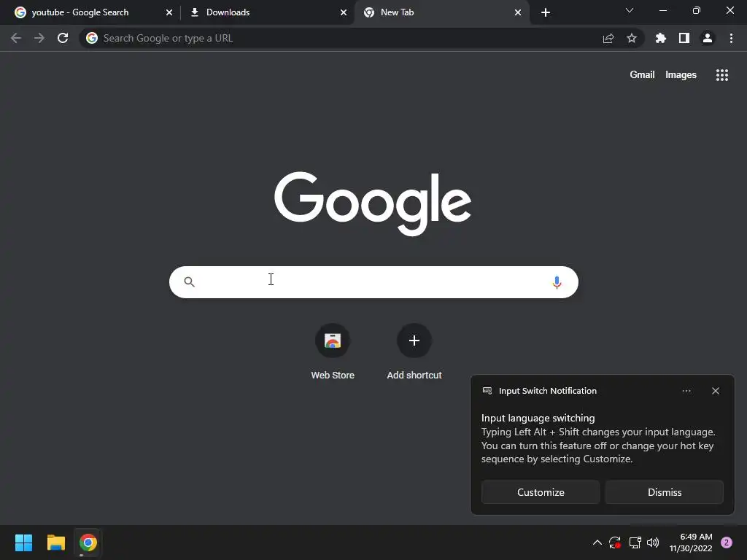This screenshot has height=560, width=747.
Task: Close the Input Switch Notification
Action: tap(716, 391)
